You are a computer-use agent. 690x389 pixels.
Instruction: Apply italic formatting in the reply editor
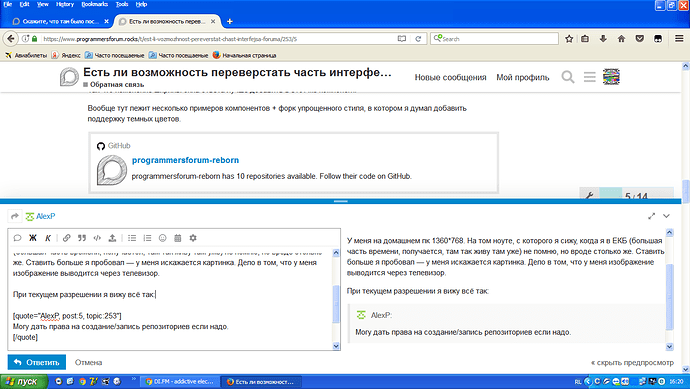48,238
